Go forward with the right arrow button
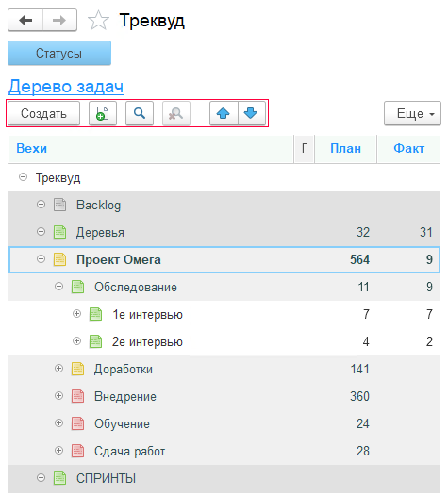This screenshot has width=448, height=496. [59, 20]
